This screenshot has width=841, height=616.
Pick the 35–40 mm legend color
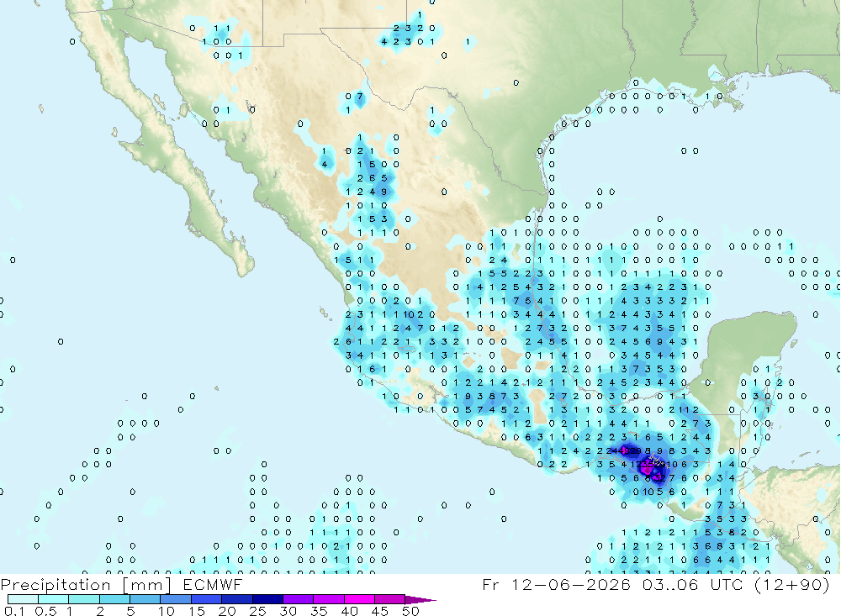tap(328, 599)
